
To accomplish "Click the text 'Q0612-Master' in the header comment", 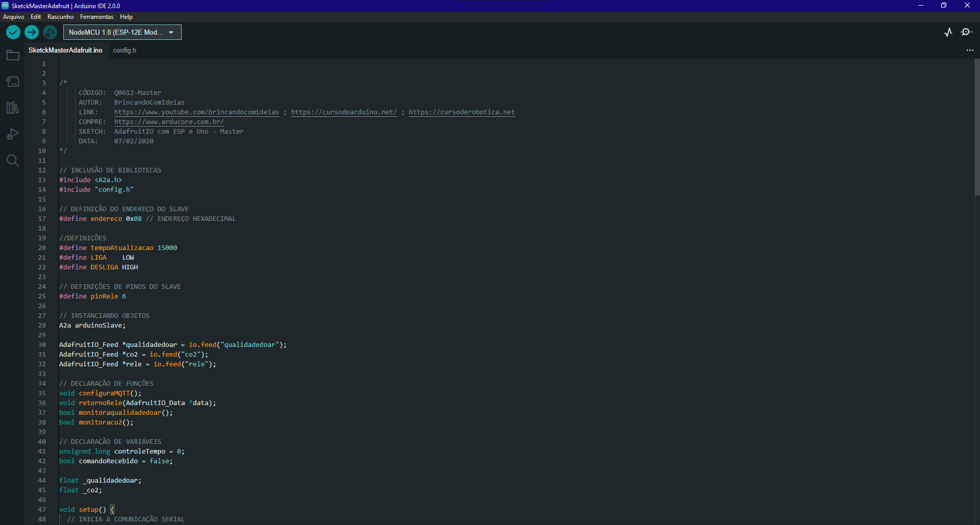I will coord(138,93).
